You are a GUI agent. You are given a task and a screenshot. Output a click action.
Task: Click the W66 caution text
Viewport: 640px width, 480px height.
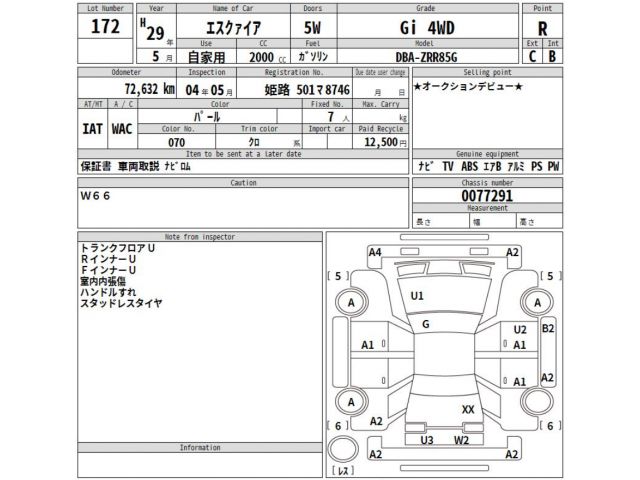pos(96,196)
